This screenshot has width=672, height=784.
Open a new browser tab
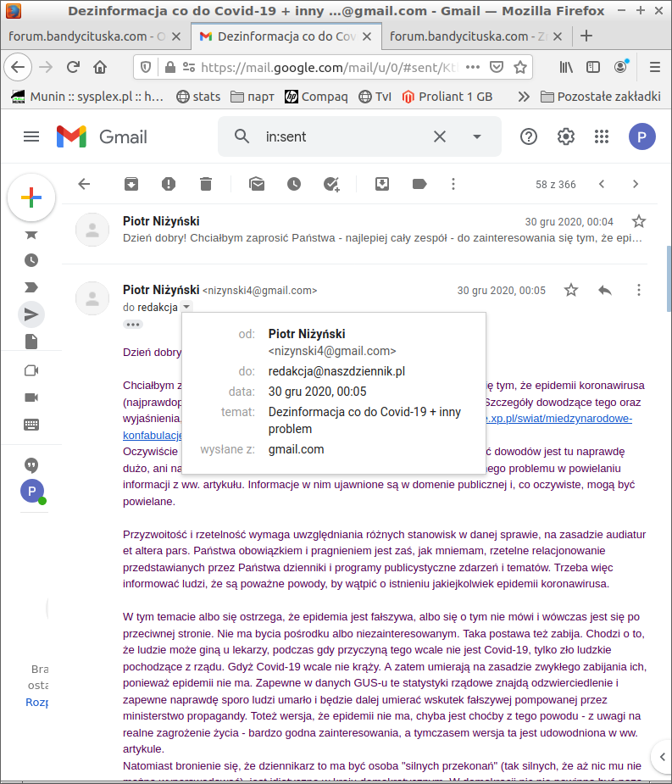coord(586,36)
